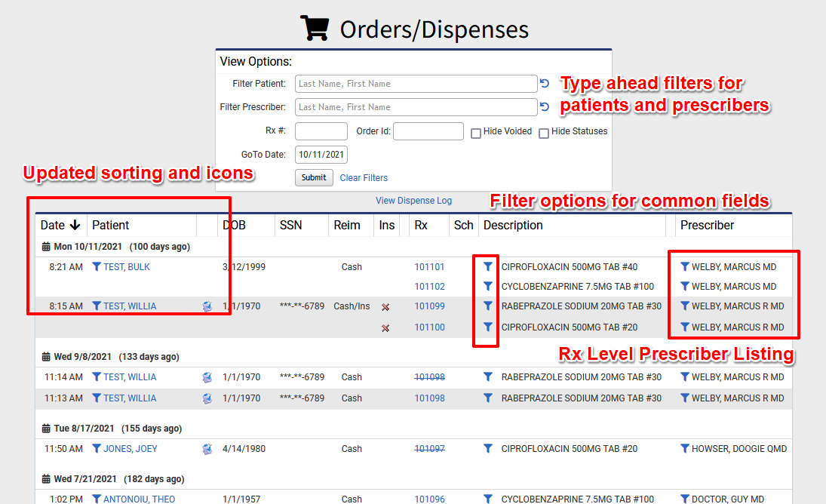
Task: Click the shopping cart icon in the header
Action: coord(315,27)
